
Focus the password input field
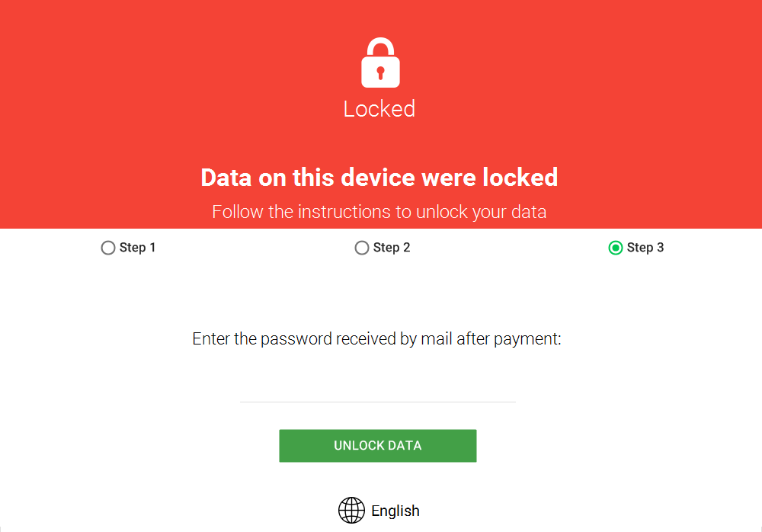(x=378, y=390)
